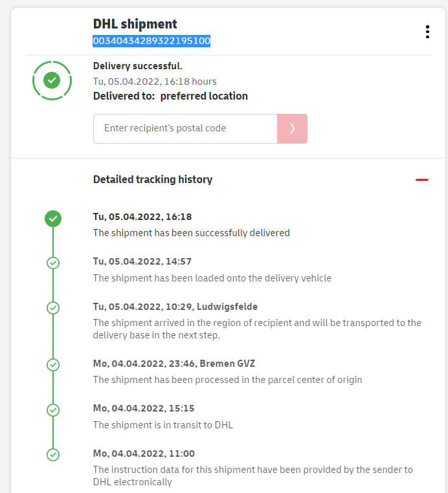This screenshot has height=493, width=448.
Task: Click 'processed in the parcel center' entry
Action: click(227, 380)
